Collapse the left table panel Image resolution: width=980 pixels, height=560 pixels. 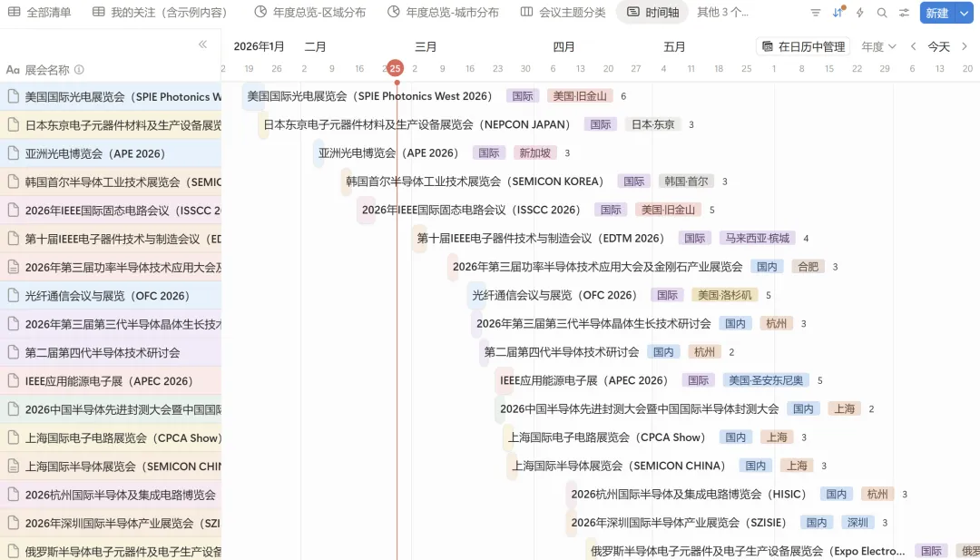(x=202, y=44)
